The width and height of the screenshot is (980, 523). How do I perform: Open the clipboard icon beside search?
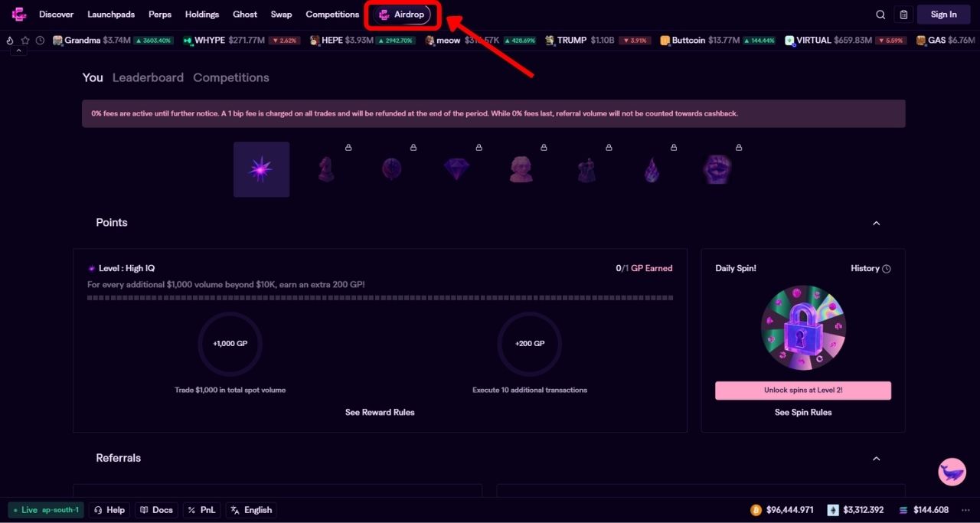point(903,15)
